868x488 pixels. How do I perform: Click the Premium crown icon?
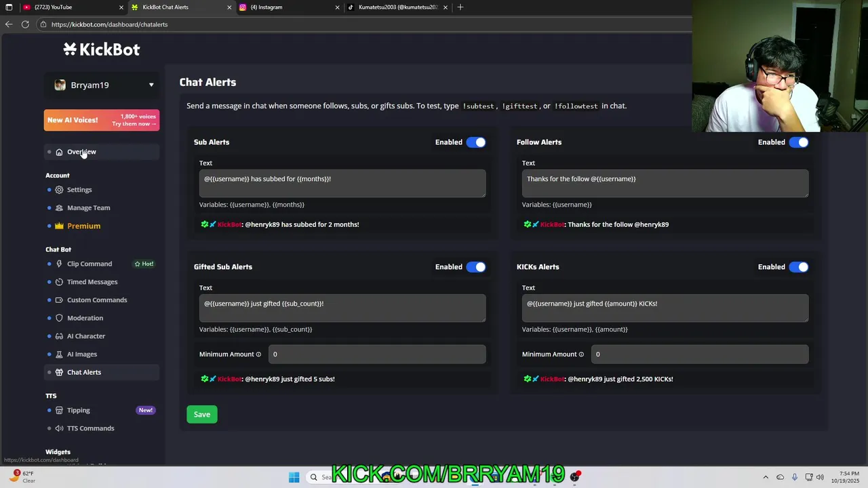coord(59,226)
